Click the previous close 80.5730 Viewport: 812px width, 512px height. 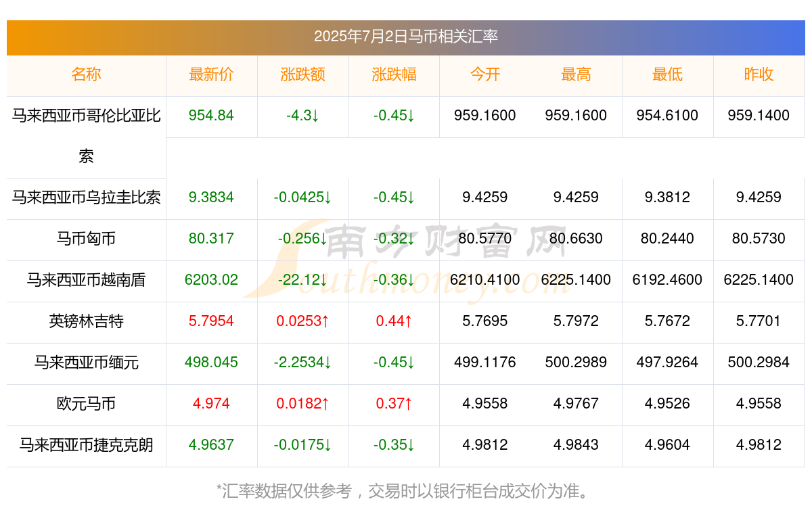coord(759,239)
